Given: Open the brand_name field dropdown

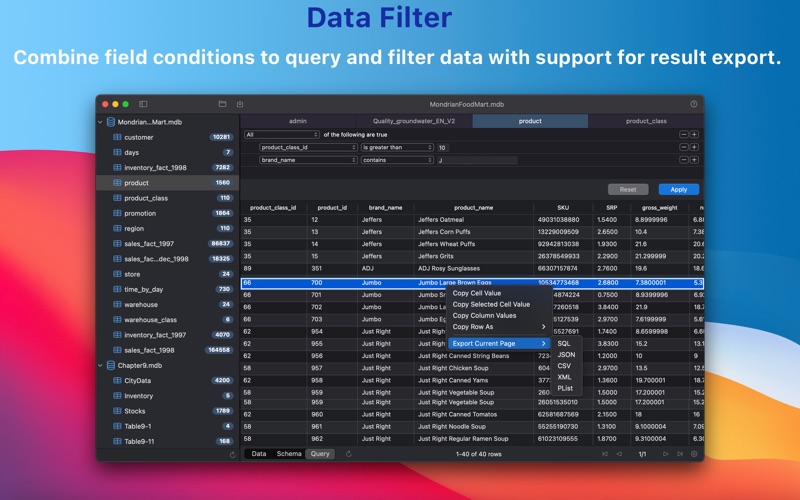Looking at the screenshot, I should 308,160.
